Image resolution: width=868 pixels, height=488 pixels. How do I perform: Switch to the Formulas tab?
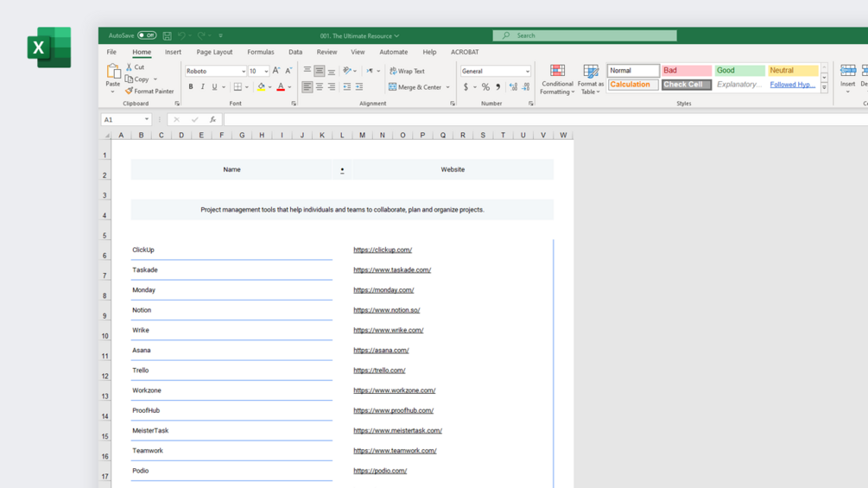[x=261, y=52]
